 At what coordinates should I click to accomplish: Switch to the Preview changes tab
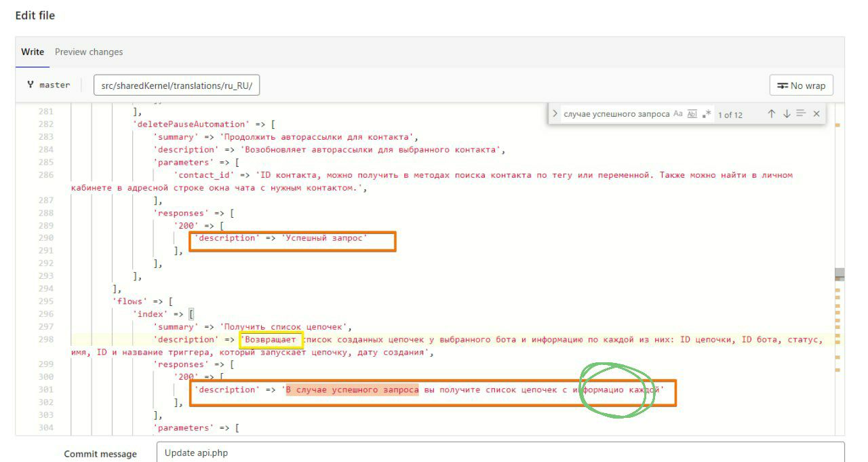tap(89, 52)
